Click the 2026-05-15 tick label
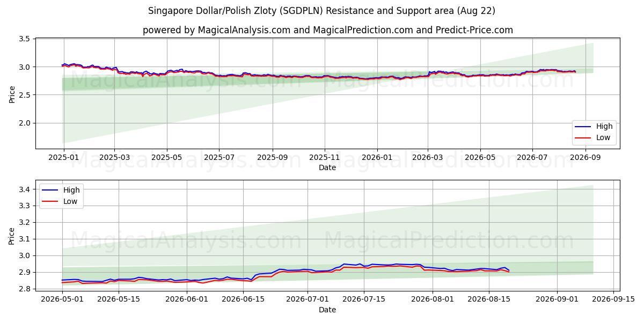The image size is (644, 322). (x=119, y=299)
